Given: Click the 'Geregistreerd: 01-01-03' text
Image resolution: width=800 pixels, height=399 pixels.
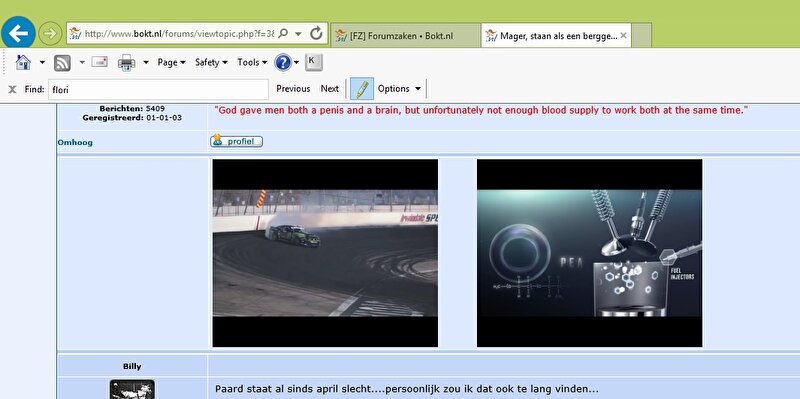Looking at the screenshot, I should [x=132, y=117].
